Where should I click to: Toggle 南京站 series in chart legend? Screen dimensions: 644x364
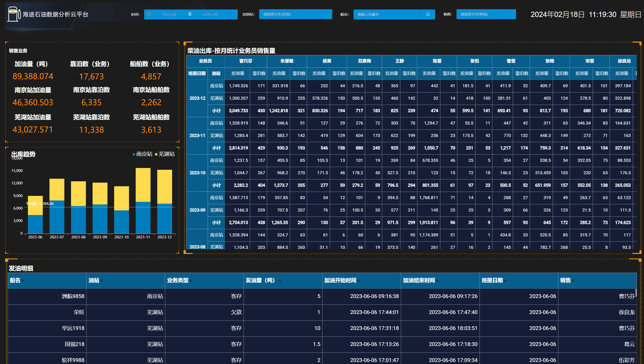point(142,154)
